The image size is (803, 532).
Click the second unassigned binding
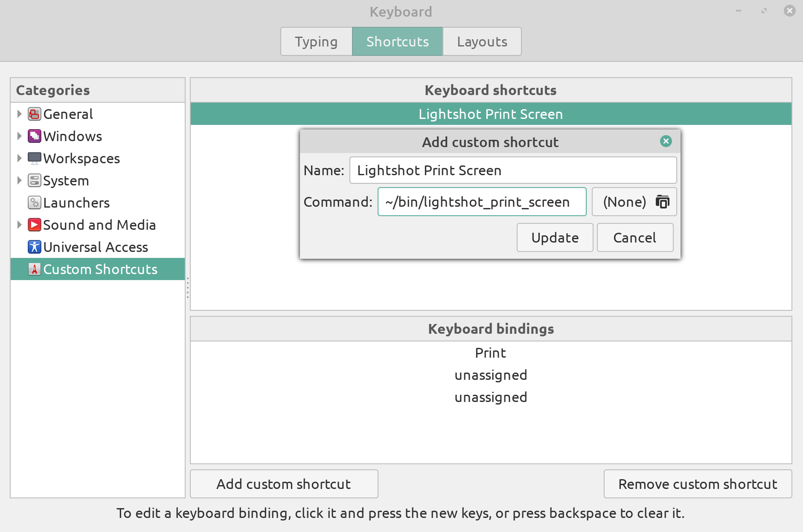pyautogui.click(x=491, y=397)
